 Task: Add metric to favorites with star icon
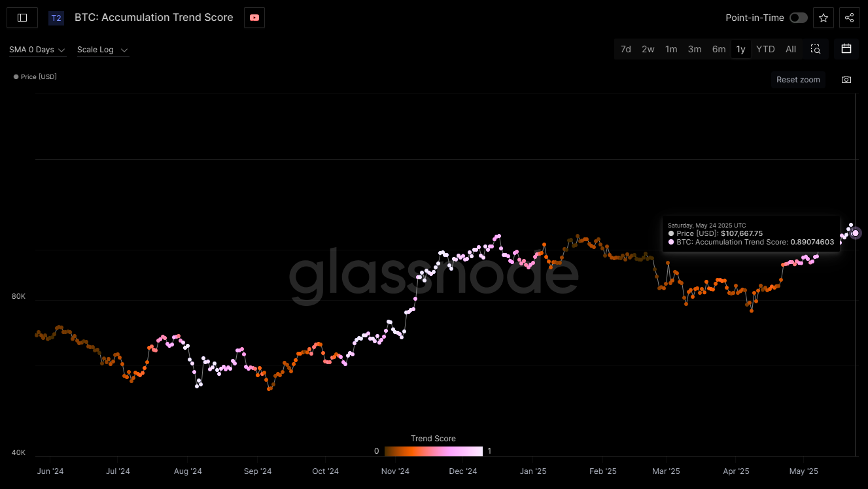click(824, 18)
